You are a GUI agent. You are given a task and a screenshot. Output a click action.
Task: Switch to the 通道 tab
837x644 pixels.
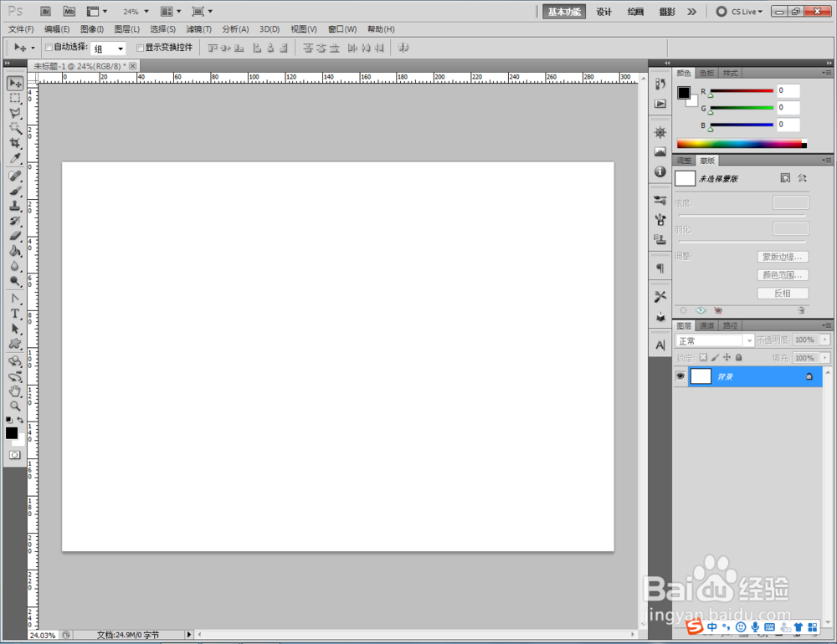pyautogui.click(x=706, y=325)
